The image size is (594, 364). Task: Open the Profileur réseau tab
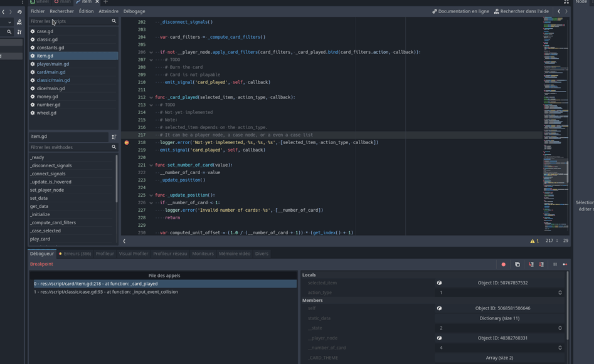(170, 254)
